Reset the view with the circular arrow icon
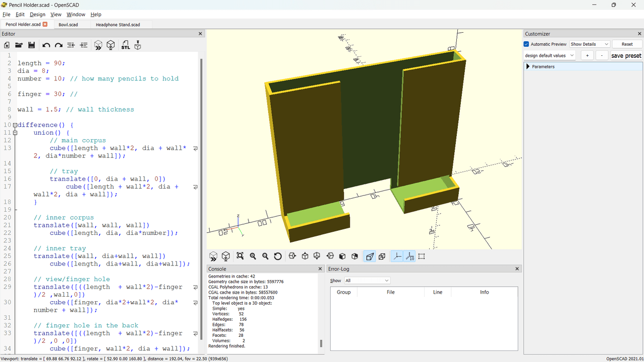The width and height of the screenshot is (644, 362). click(278, 256)
